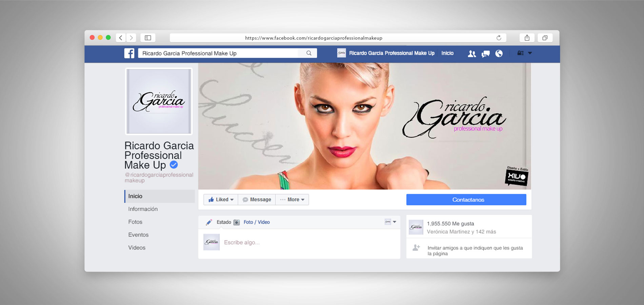Open the page profile picture
The height and width of the screenshot is (305, 644).
(x=159, y=101)
